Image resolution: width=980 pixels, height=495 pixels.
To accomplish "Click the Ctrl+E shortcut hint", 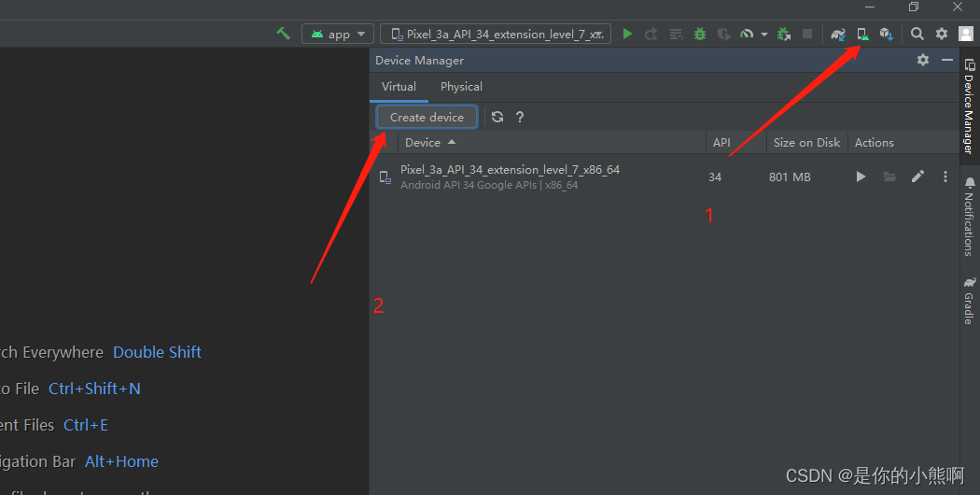I will click(x=86, y=425).
